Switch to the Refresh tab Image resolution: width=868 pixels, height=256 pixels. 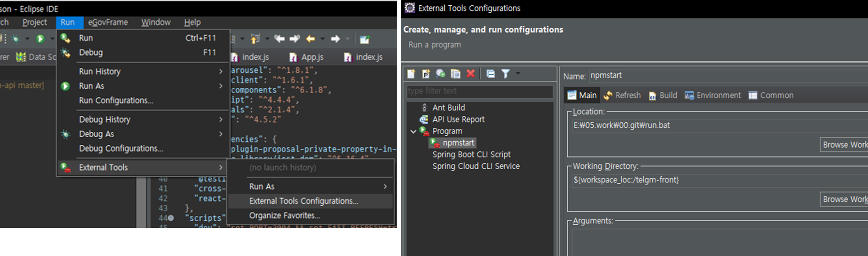tap(622, 95)
